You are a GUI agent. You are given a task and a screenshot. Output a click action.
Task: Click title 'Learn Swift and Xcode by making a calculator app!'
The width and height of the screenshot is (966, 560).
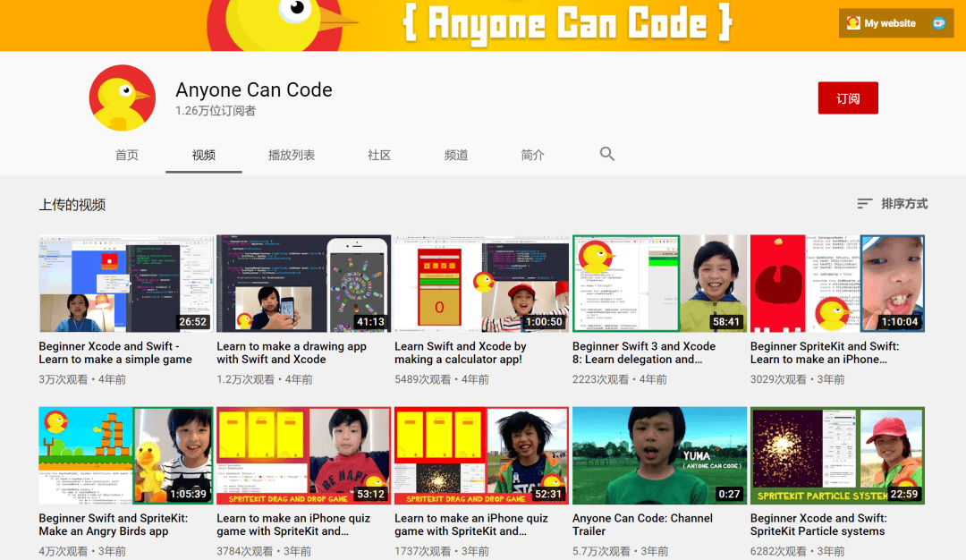coord(461,353)
